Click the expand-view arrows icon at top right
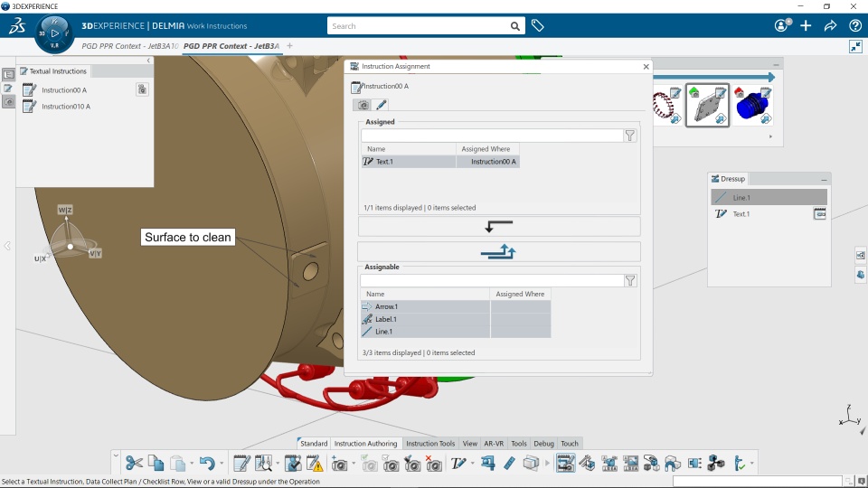This screenshot has height=488, width=868. [x=856, y=46]
